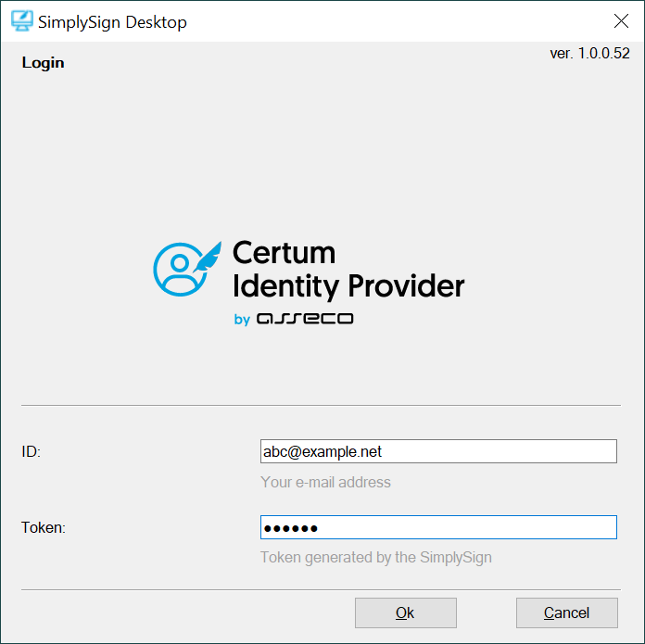The width and height of the screenshot is (645, 644).
Task: Click the 'by asseco' wordmark
Action: point(294,319)
